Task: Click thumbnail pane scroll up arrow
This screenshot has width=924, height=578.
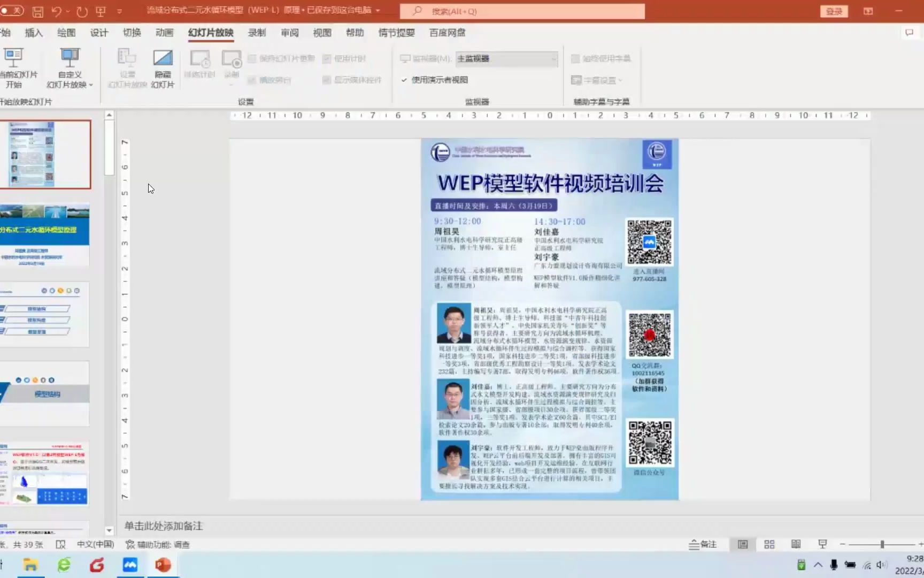Action: 109,115
